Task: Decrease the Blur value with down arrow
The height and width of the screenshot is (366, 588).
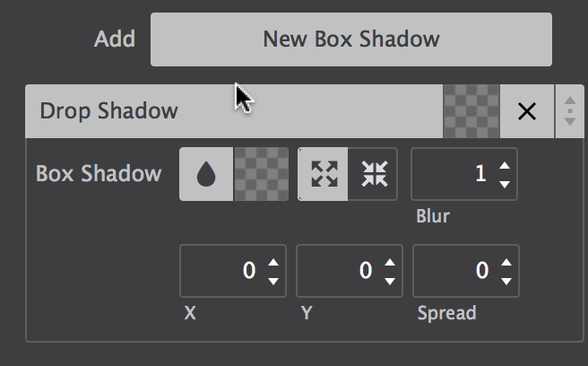Action: 505,183
